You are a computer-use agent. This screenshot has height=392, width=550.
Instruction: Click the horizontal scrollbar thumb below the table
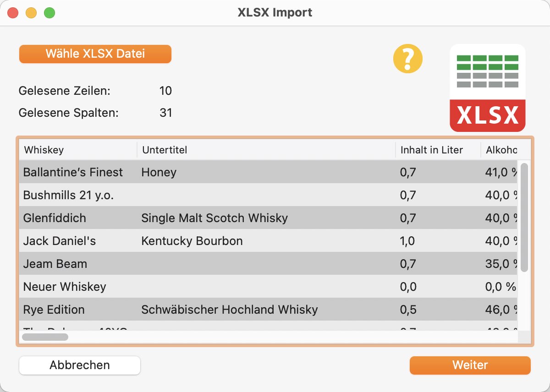click(45, 337)
